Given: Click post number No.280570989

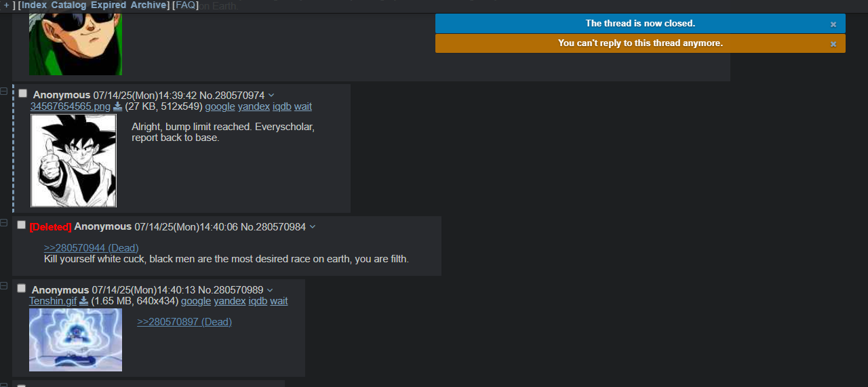Looking at the screenshot, I should point(231,290).
